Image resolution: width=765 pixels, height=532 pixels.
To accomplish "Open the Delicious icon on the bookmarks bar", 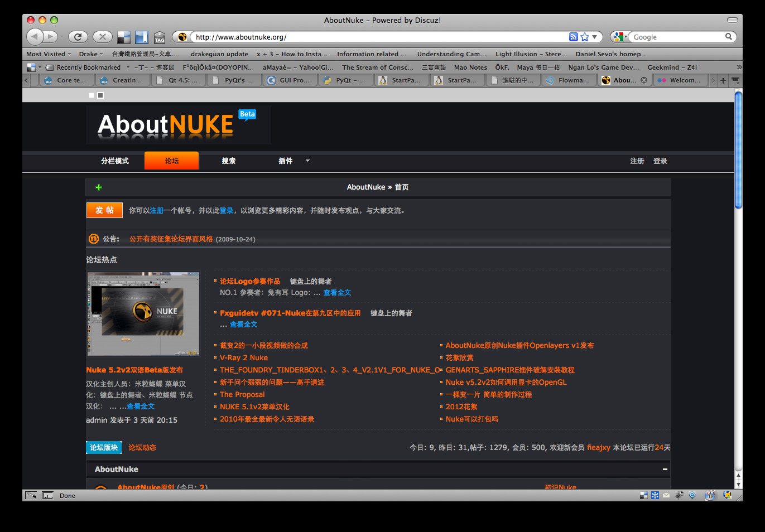I will pos(31,67).
